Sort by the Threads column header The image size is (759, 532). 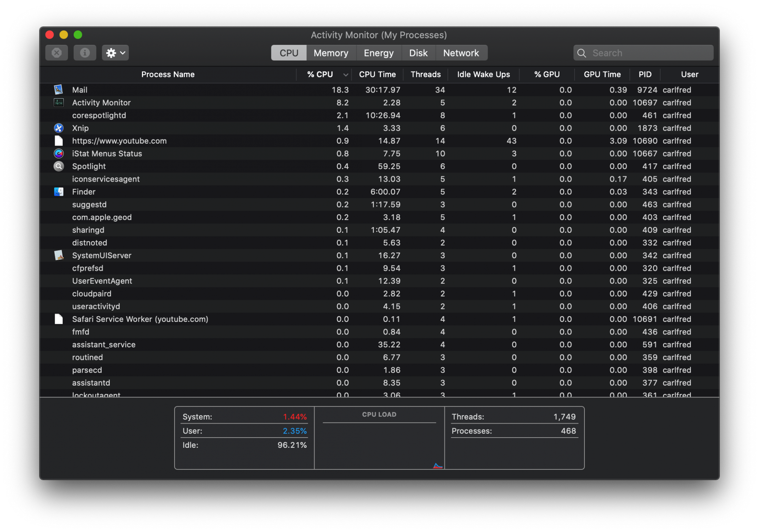point(425,75)
